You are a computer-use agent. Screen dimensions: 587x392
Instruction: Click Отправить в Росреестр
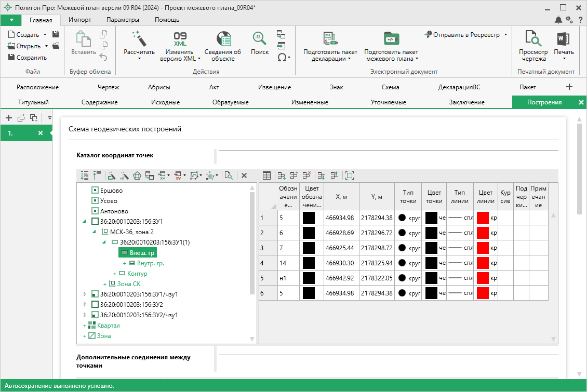pyautogui.click(x=465, y=35)
